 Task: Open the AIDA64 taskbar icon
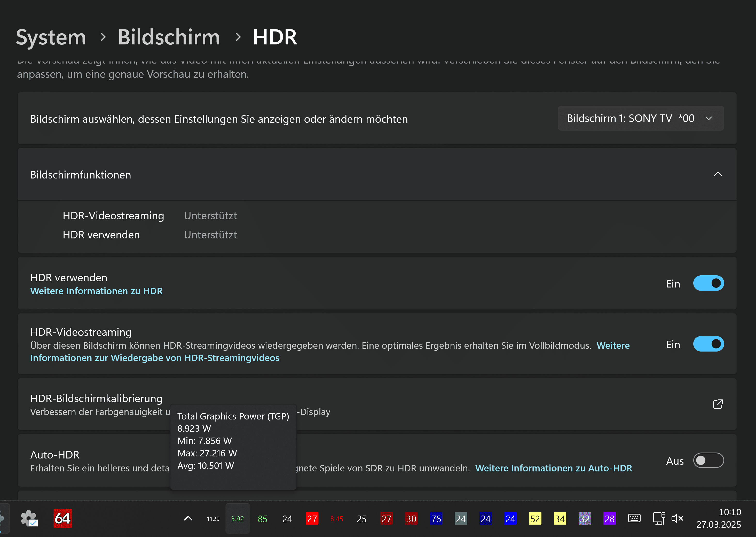[62, 518]
